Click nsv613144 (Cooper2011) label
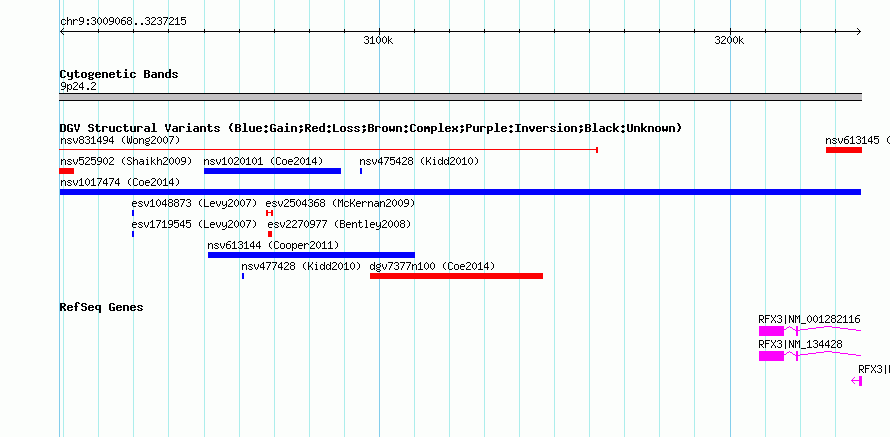 click(x=273, y=245)
